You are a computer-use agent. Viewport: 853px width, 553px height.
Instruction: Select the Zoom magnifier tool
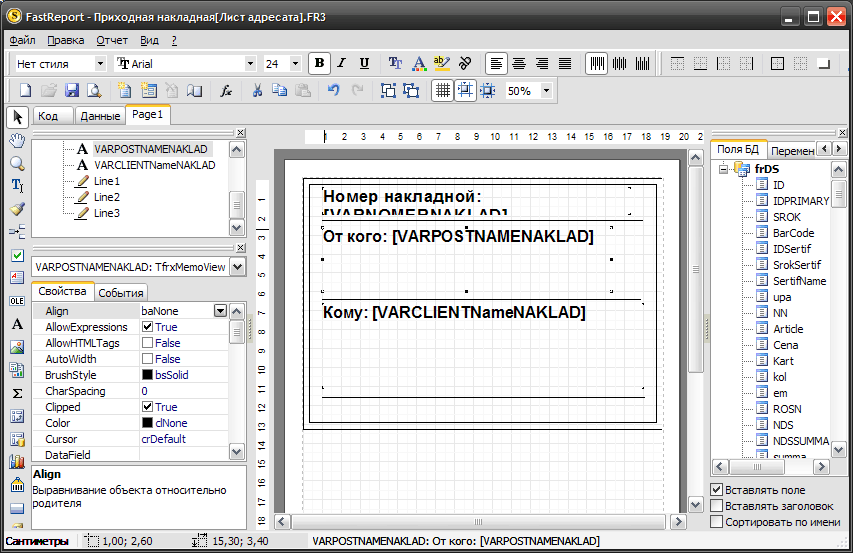(x=17, y=163)
